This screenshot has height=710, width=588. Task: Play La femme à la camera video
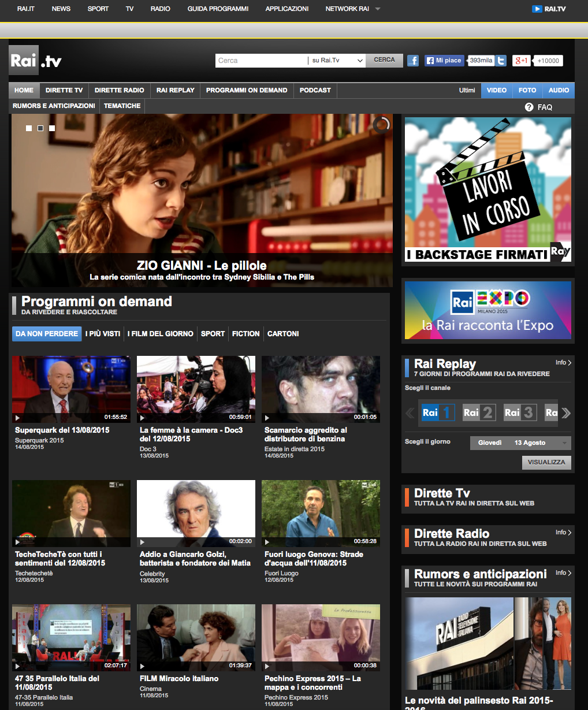coord(196,389)
